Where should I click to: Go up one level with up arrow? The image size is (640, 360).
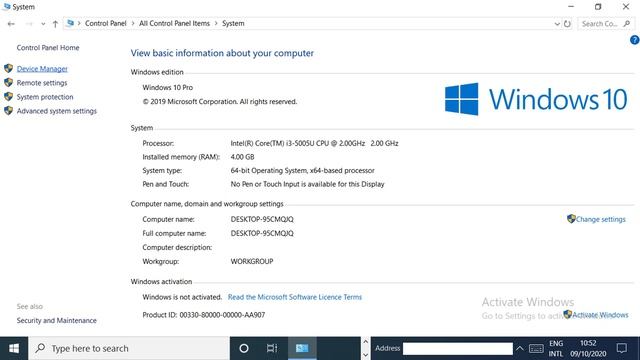tap(55, 24)
